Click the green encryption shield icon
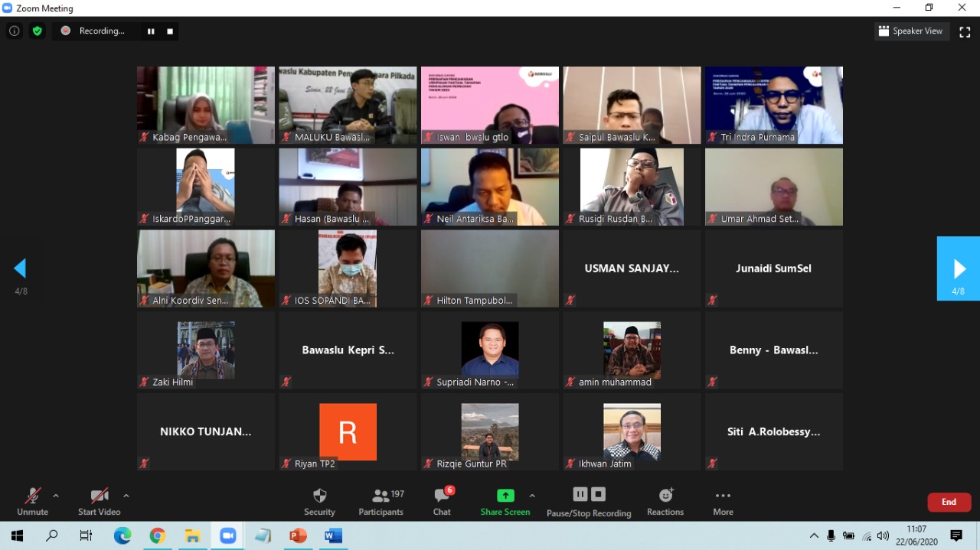Image resolution: width=980 pixels, height=550 pixels. tap(37, 31)
